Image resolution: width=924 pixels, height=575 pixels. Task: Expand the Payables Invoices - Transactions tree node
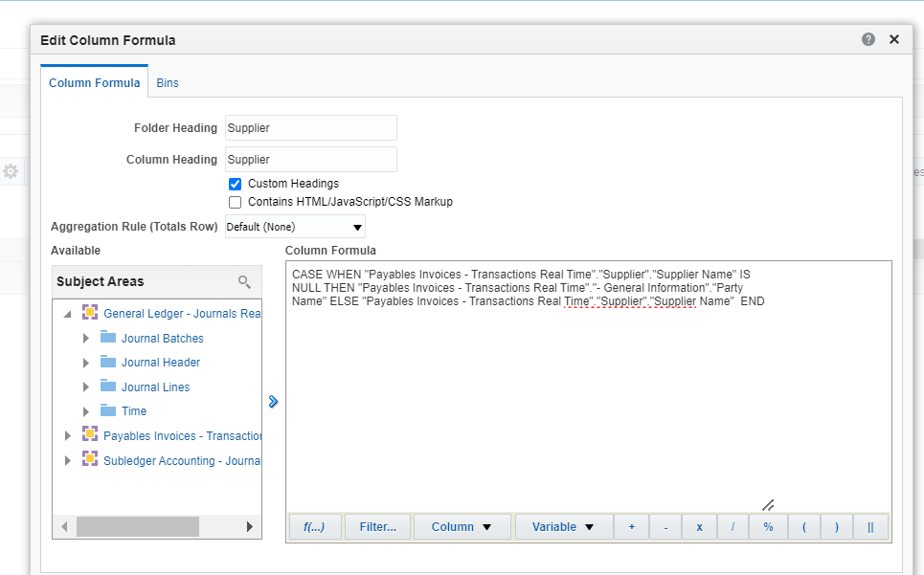pyautogui.click(x=68, y=436)
